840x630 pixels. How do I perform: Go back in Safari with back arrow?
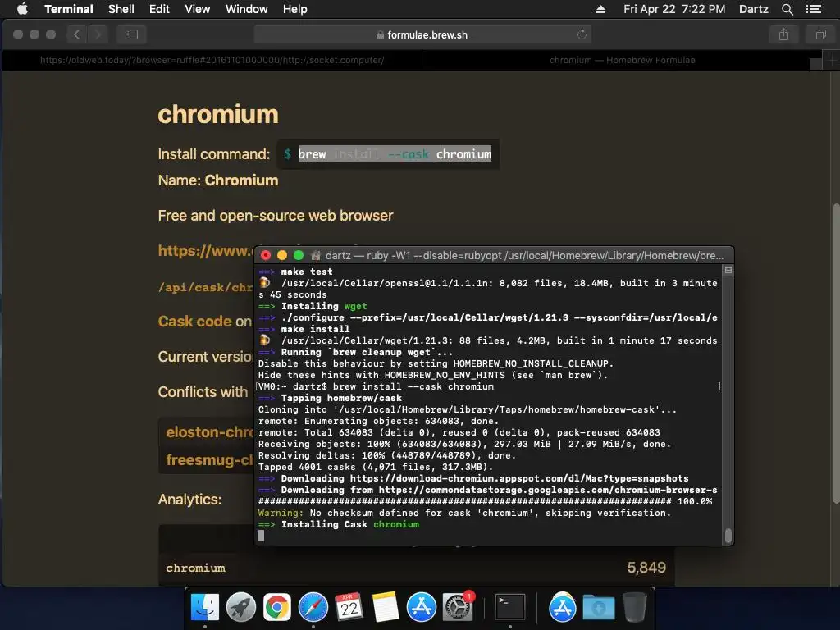(x=76, y=34)
